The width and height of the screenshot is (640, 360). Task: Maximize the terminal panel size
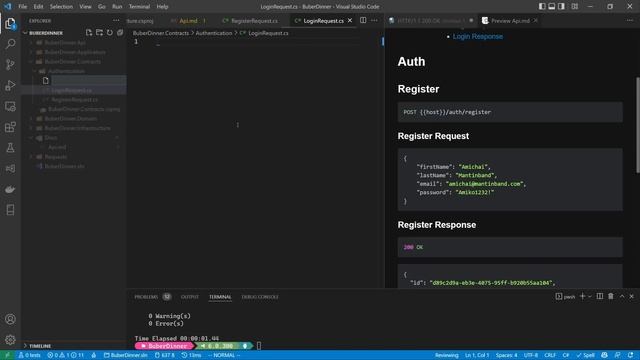tap(622, 296)
